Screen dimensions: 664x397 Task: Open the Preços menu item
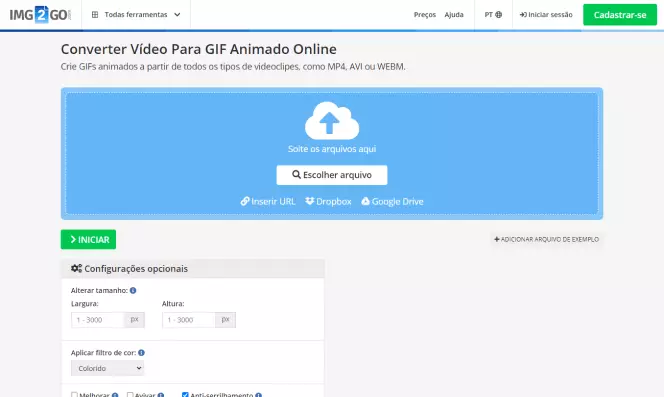pyautogui.click(x=425, y=14)
